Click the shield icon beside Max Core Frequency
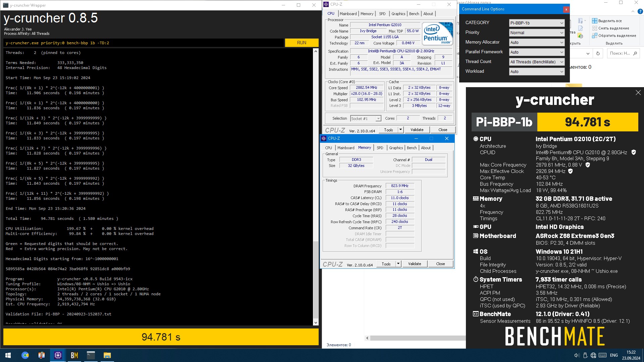This screenshot has height=362, width=644. pyautogui.click(x=588, y=165)
